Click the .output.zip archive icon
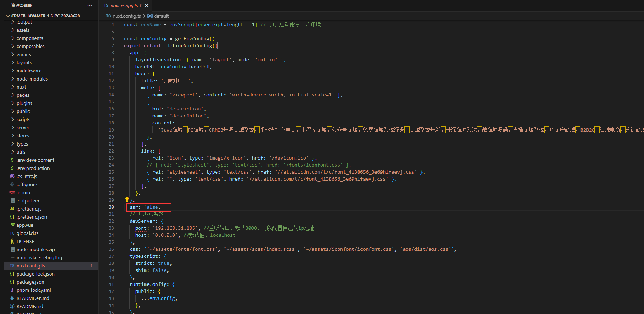 click(x=13, y=201)
